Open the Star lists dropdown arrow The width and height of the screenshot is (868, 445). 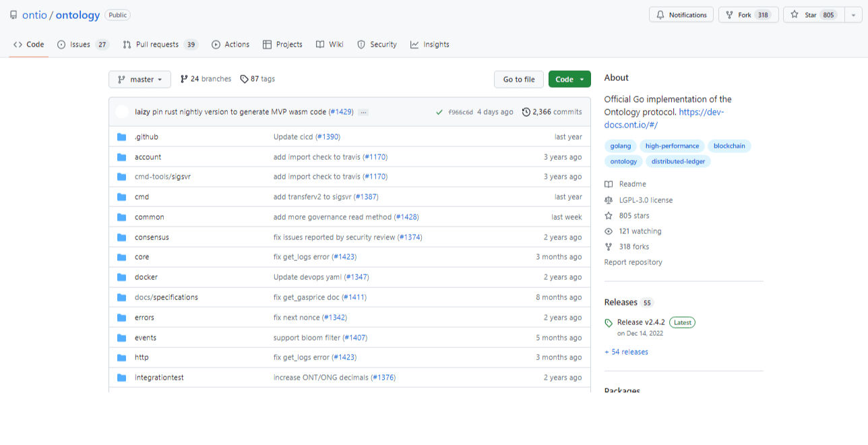pos(852,15)
